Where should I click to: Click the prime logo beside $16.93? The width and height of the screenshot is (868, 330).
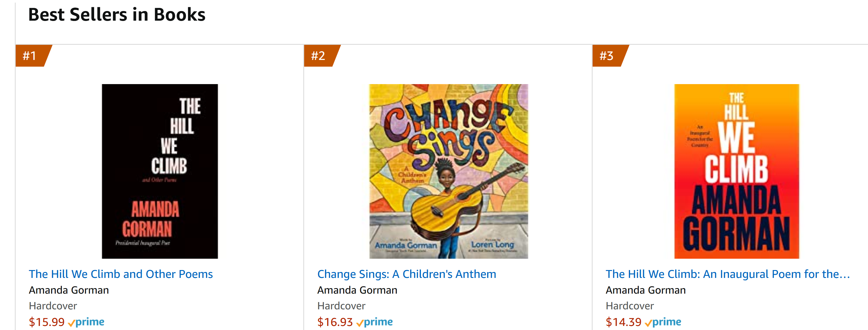coord(375,322)
